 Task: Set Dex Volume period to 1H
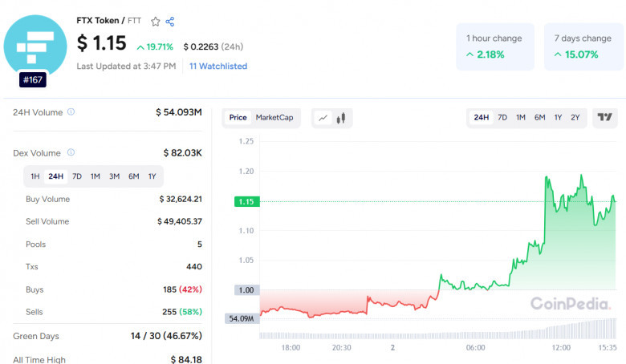(x=35, y=176)
